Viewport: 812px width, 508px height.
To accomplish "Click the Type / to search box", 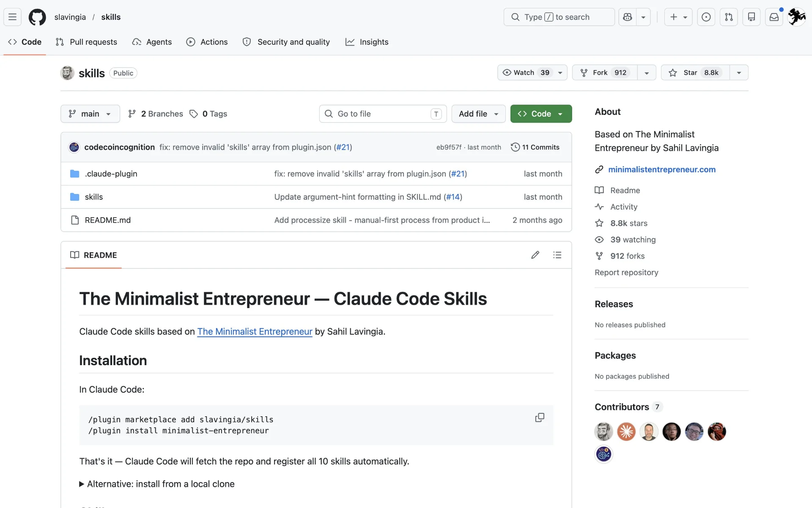I will pos(559,17).
